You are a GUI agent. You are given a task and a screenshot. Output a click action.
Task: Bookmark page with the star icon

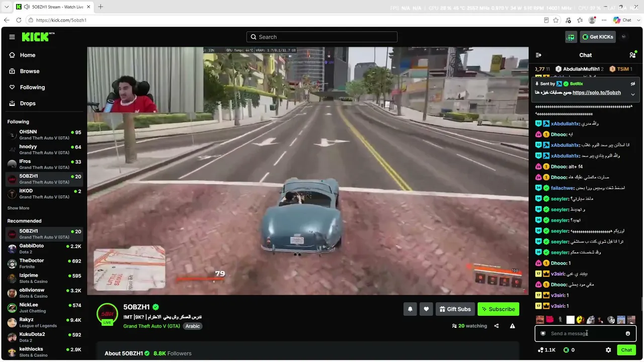556,20
